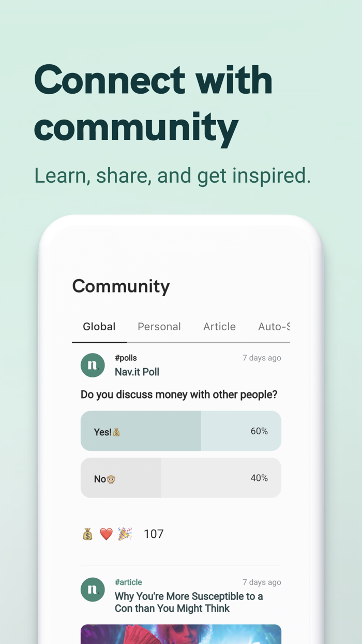This screenshot has height=644, width=362.
Task: Tap the Community page heading
Action: 121,286
